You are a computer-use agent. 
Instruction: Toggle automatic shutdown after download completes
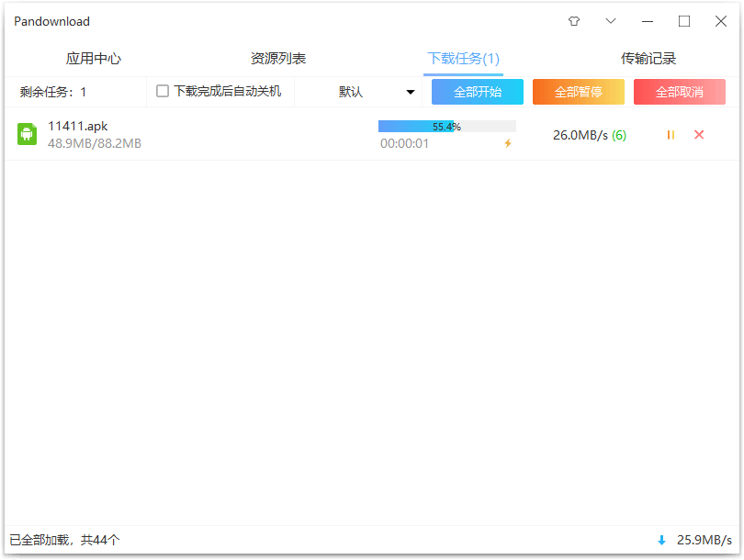coord(163,91)
